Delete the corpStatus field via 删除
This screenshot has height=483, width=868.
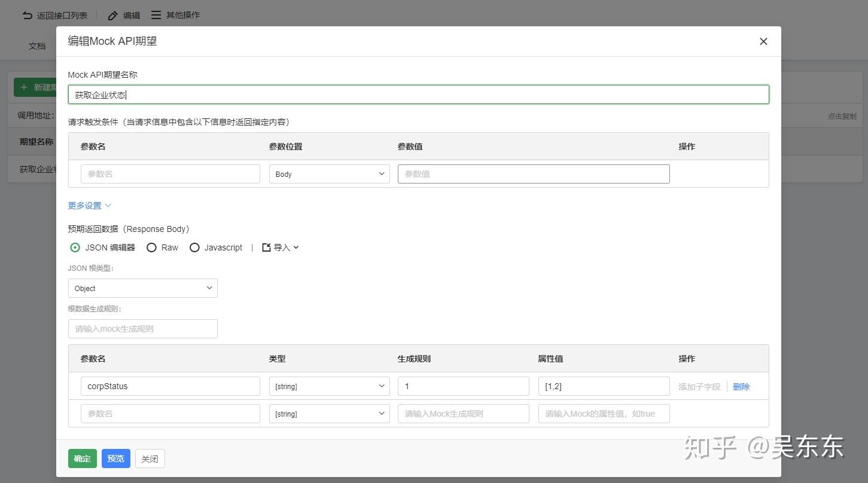tap(741, 386)
